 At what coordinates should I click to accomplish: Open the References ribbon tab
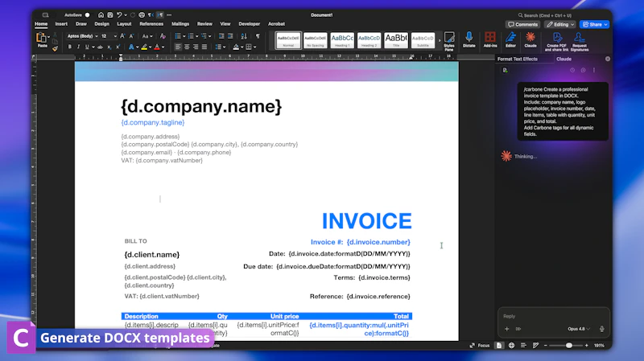click(151, 24)
